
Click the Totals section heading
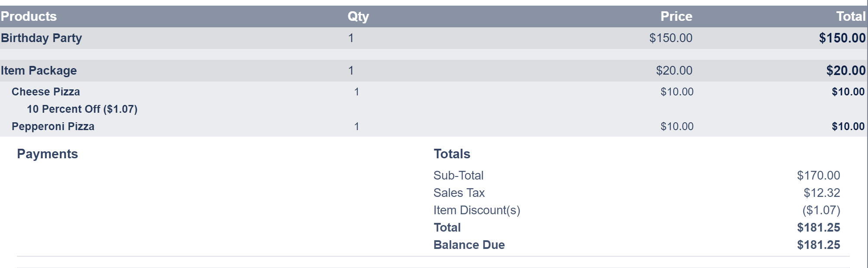(452, 154)
